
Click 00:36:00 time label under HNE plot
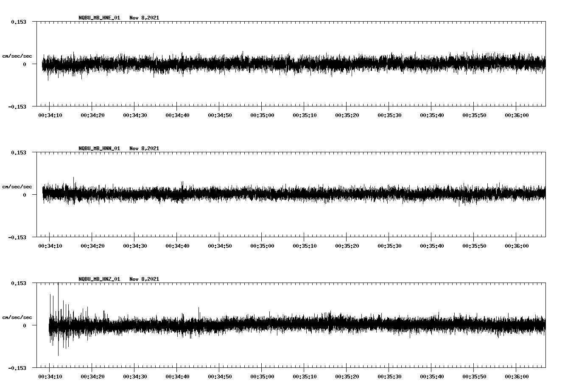517,115
